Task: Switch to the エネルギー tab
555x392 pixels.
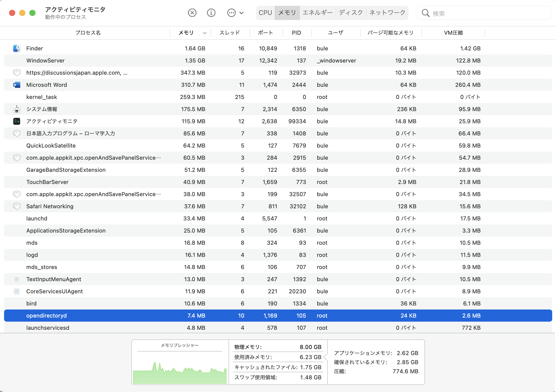Action: point(317,13)
